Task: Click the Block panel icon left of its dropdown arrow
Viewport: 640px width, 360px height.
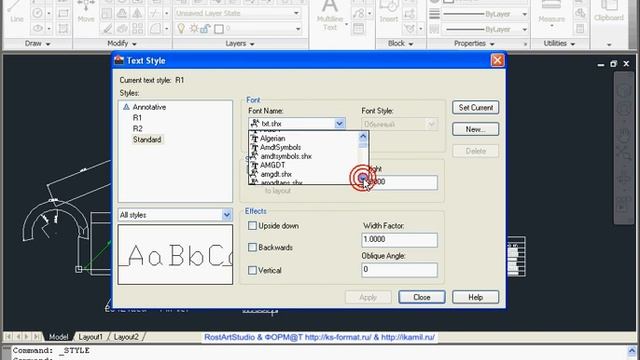Action: [409, 29]
